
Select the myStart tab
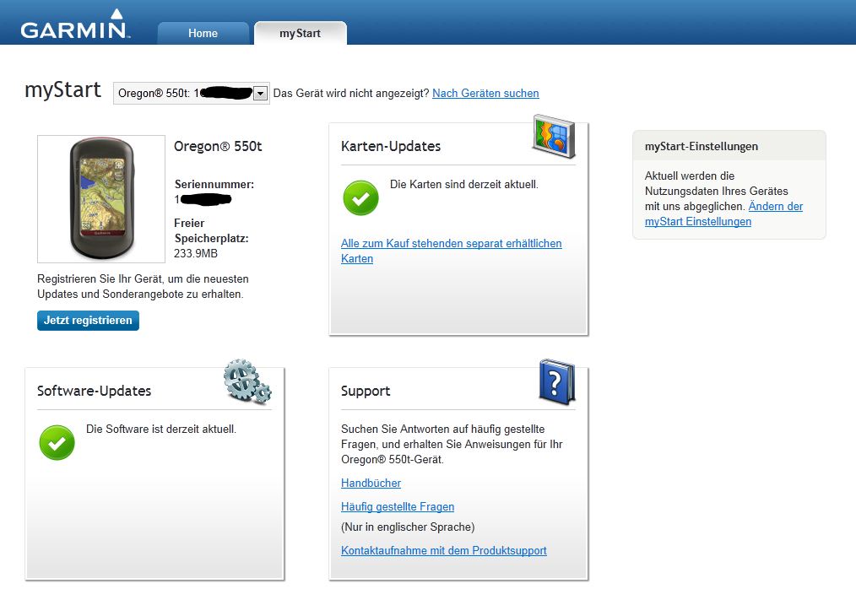click(301, 33)
